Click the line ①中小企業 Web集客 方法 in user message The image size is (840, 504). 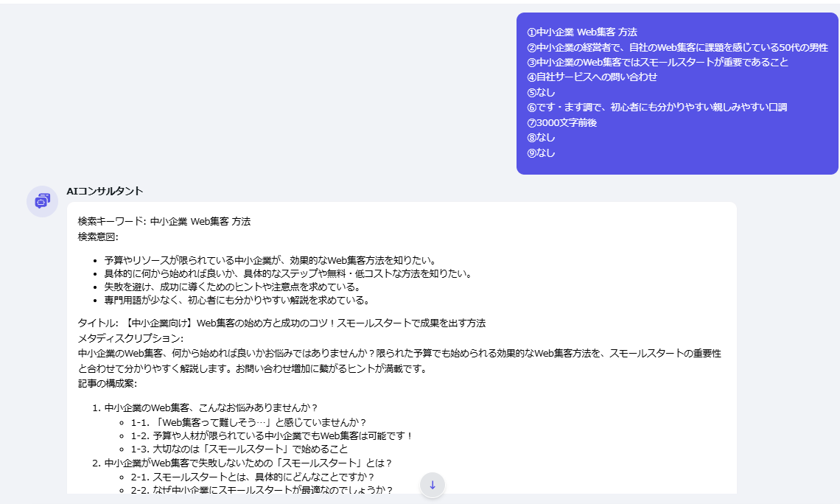[581, 32]
